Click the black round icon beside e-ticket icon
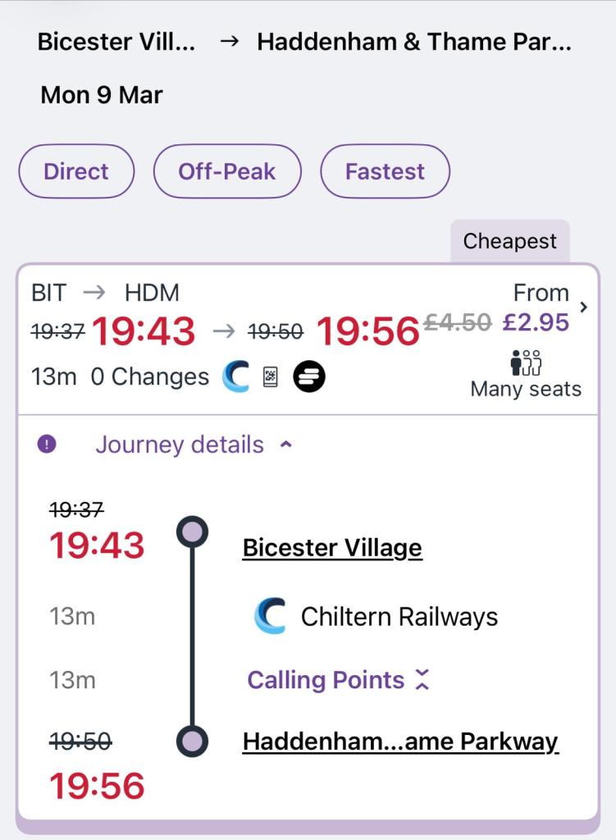Viewport: 616px width, 840px height. coord(309,377)
